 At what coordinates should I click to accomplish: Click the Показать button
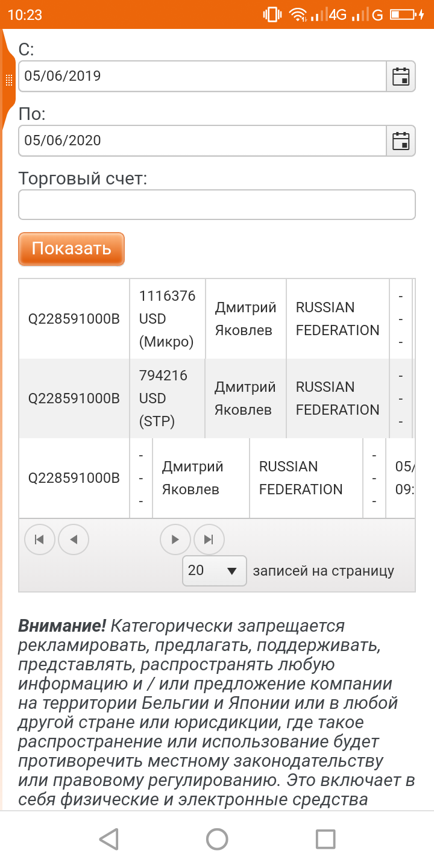(71, 249)
